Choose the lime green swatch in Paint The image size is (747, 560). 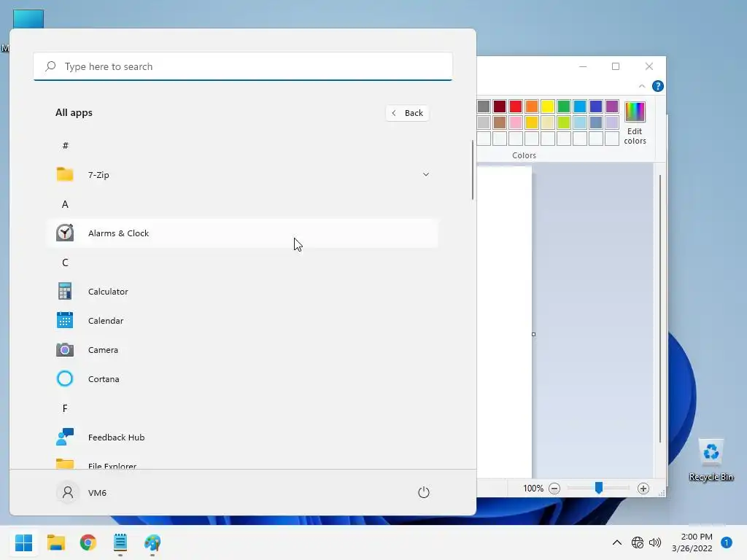click(564, 122)
